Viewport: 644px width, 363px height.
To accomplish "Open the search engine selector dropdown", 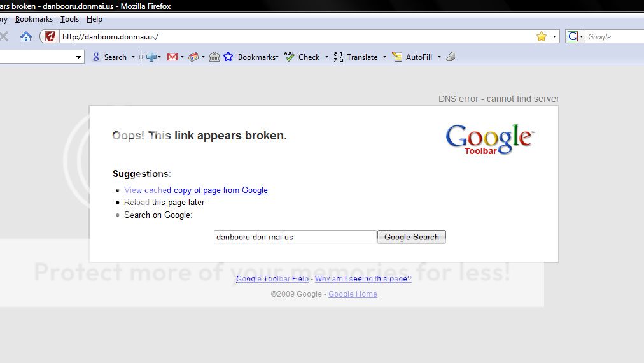I will (575, 37).
